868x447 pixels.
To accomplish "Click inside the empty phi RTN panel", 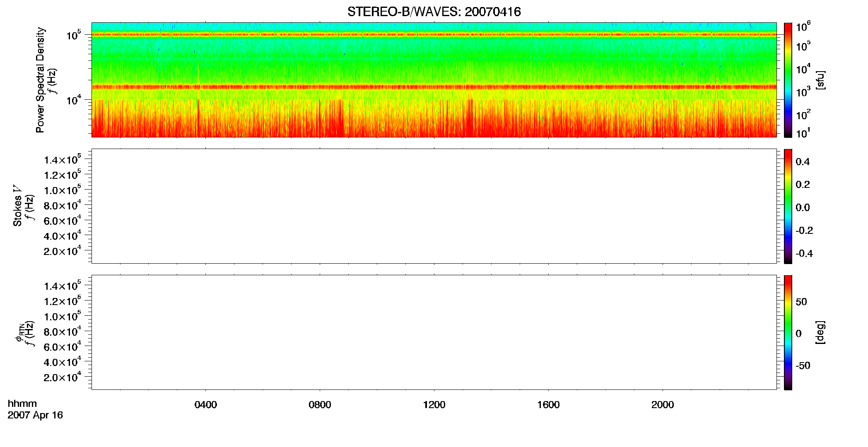I will point(434,332).
